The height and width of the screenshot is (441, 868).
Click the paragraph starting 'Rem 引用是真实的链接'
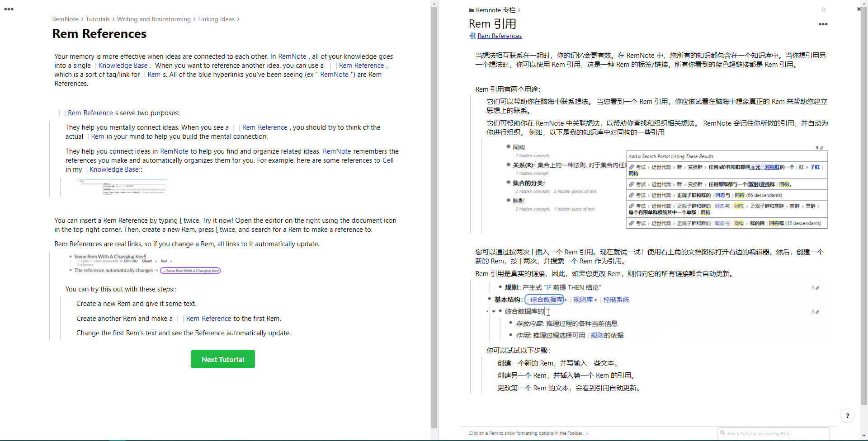(604, 274)
